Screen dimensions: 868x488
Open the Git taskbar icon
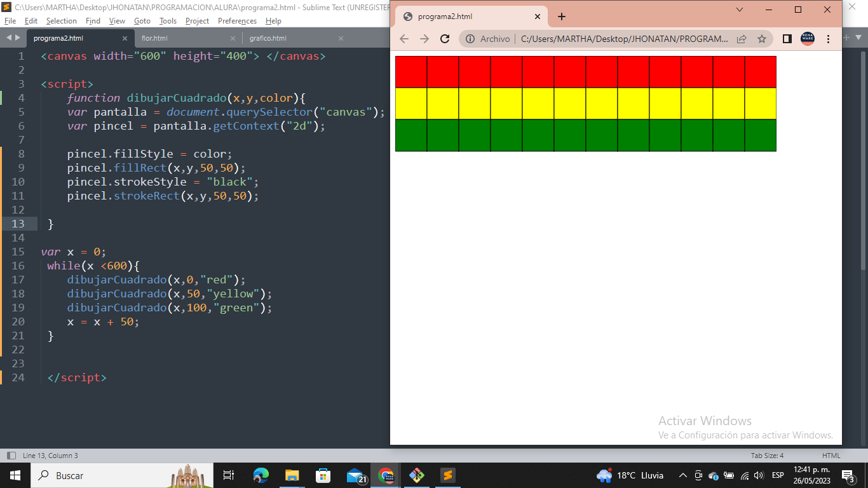point(417,475)
